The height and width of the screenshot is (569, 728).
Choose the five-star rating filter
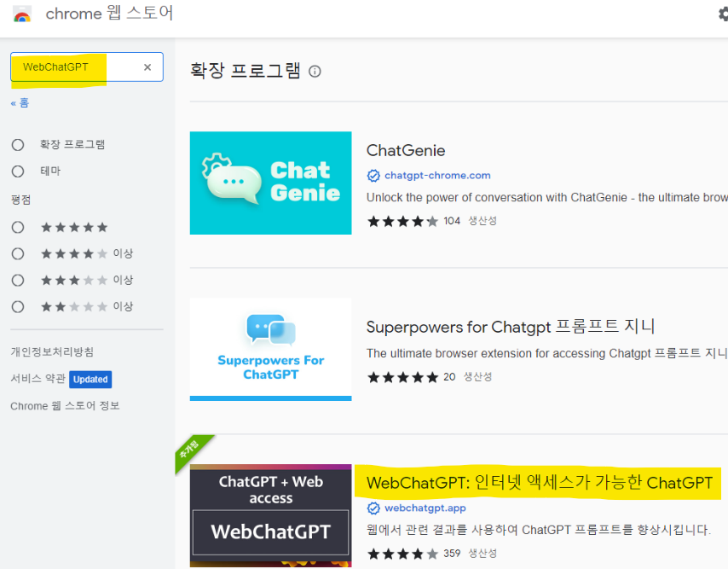pyautogui.click(x=18, y=227)
